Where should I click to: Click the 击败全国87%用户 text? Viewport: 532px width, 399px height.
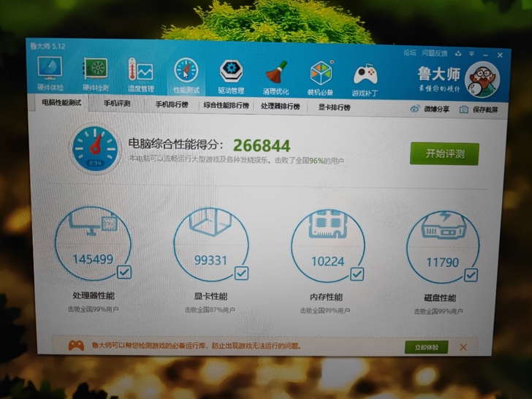point(210,310)
